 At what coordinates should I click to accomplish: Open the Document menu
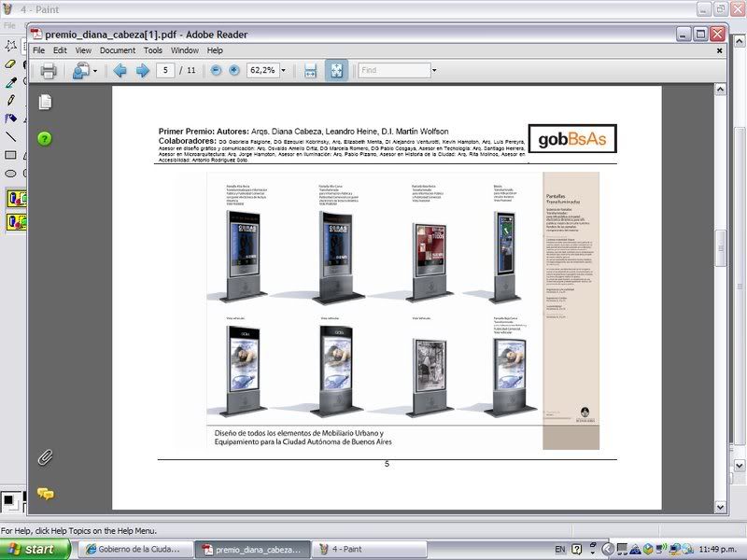(x=118, y=50)
